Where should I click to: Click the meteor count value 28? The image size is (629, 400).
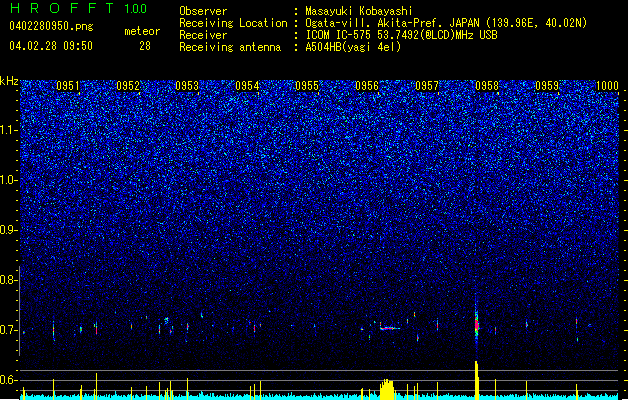pos(145,46)
